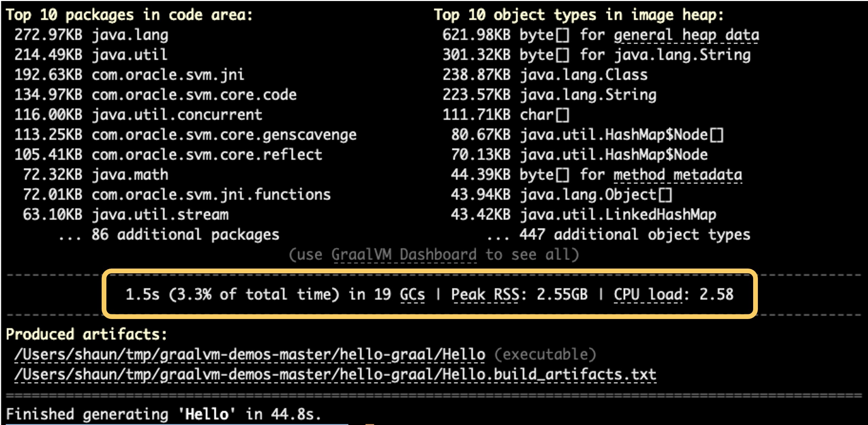Screen dimensions: 868x425
Task: Open the GraalVM Dashboard link
Action: tap(407, 254)
